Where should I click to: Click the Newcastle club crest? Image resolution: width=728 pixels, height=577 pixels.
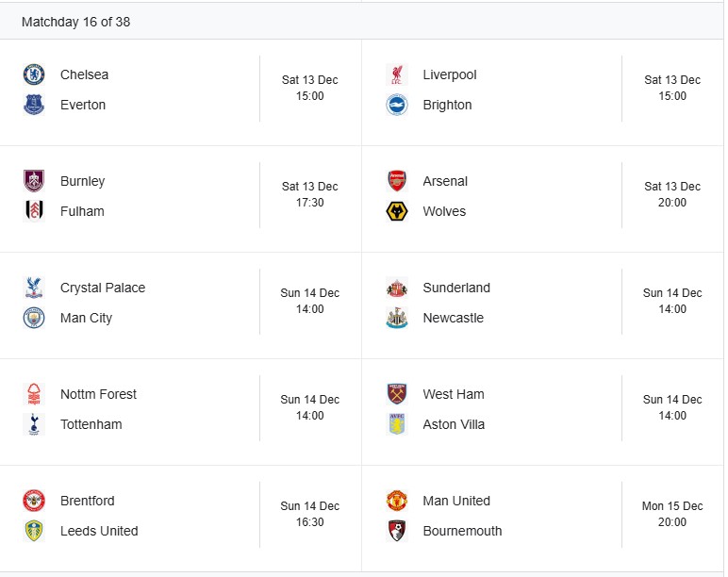(397, 318)
